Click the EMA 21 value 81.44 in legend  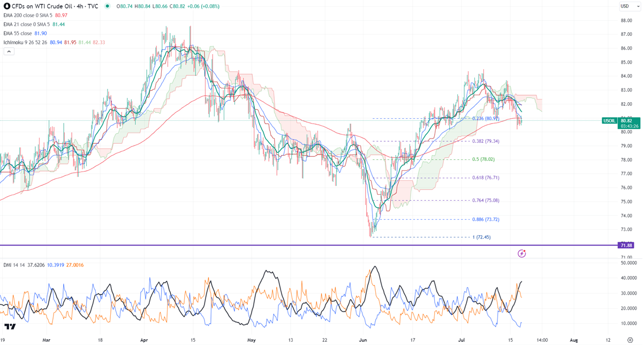[59, 25]
